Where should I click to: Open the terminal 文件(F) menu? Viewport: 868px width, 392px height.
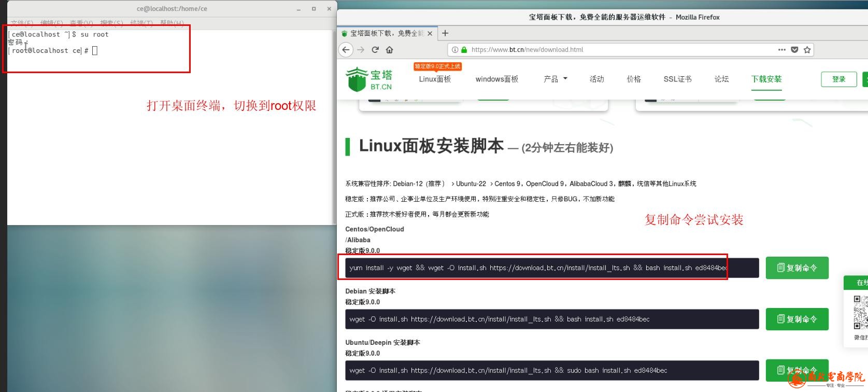[x=22, y=23]
